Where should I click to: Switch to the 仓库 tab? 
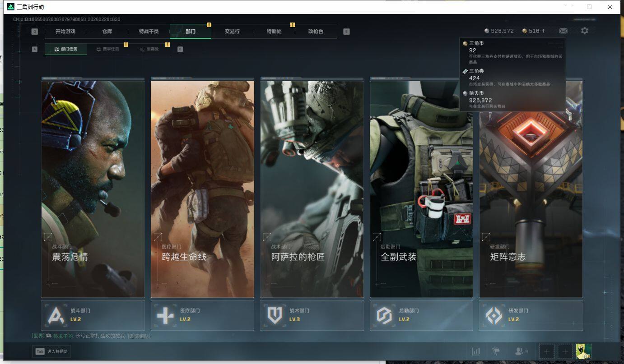pos(107,32)
